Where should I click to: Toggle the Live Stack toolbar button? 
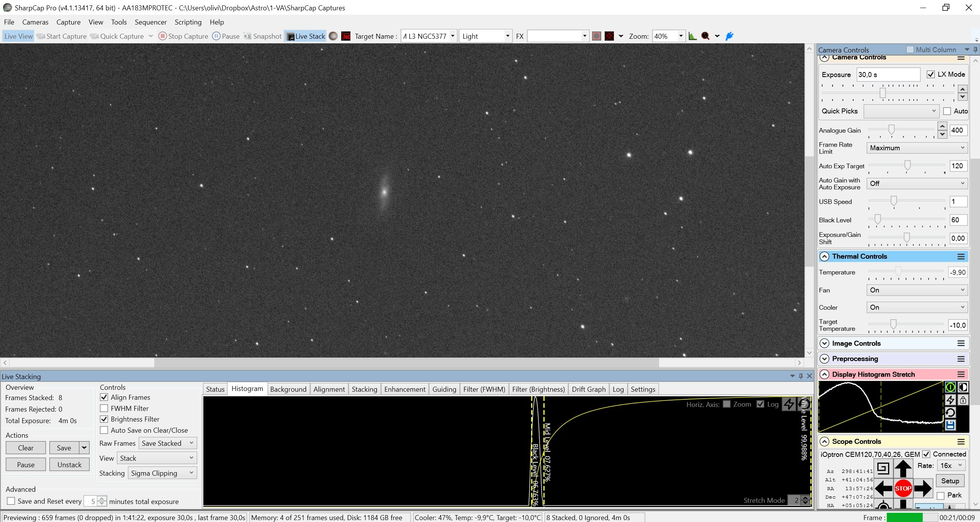click(306, 36)
